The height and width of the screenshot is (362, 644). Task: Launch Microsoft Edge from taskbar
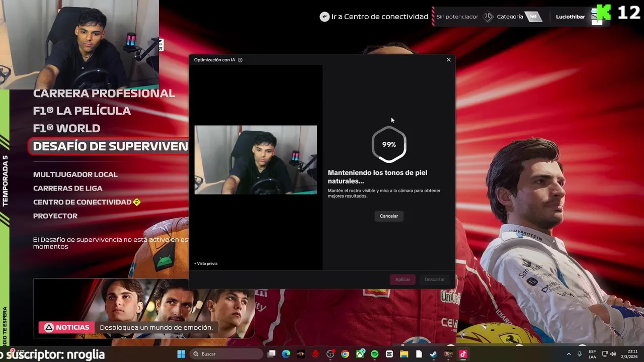[286, 354]
